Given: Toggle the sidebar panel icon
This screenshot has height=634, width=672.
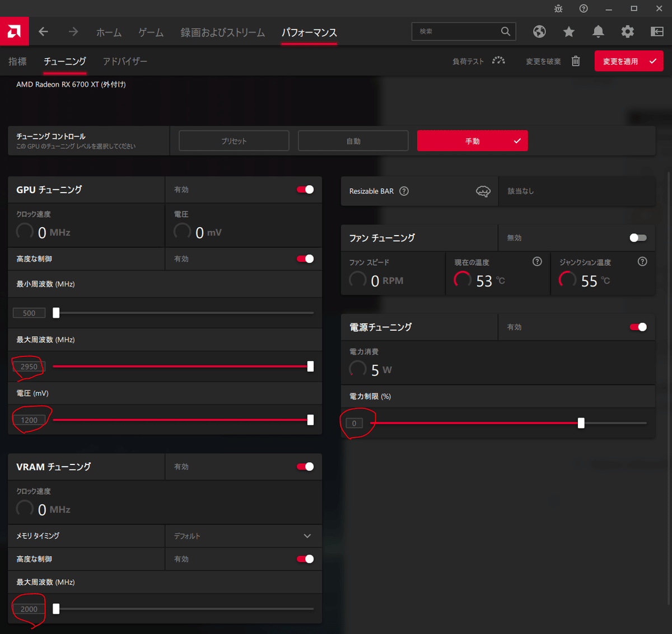Looking at the screenshot, I should (657, 31).
